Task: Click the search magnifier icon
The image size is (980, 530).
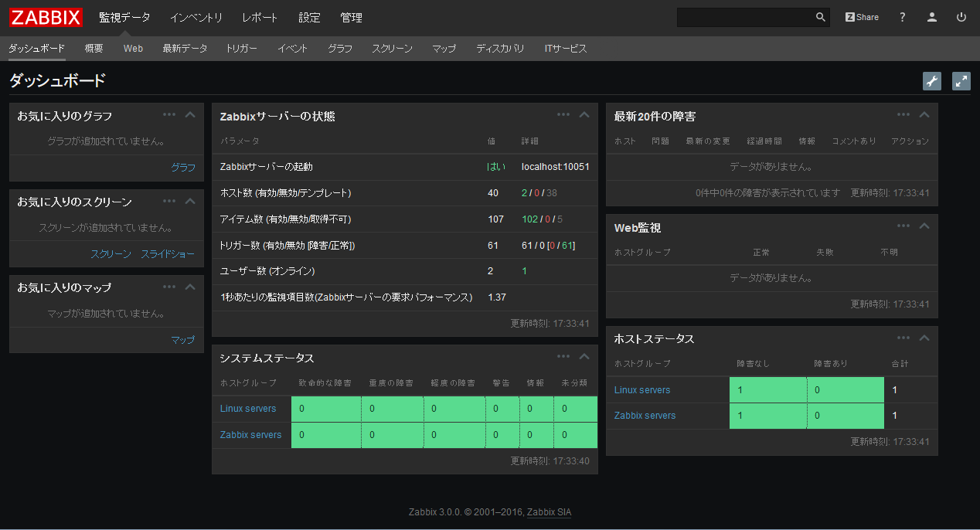Action: point(820,16)
